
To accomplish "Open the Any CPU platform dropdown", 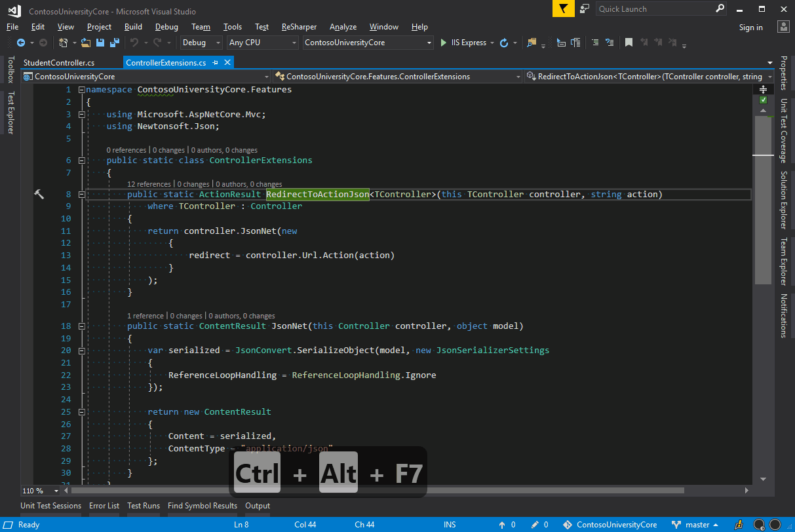I will pyautogui.click(x=262, y=43).
